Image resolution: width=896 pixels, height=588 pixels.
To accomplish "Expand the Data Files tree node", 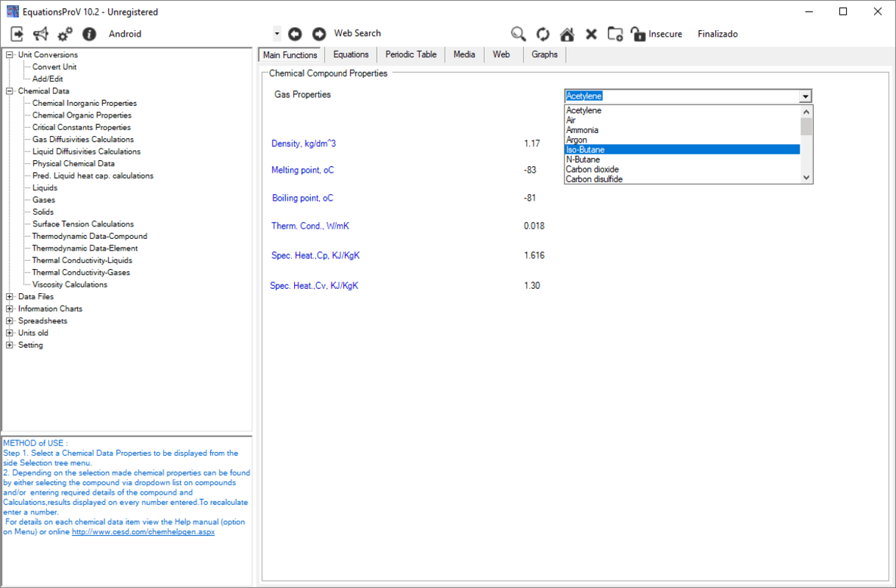I will pos(10,297).
